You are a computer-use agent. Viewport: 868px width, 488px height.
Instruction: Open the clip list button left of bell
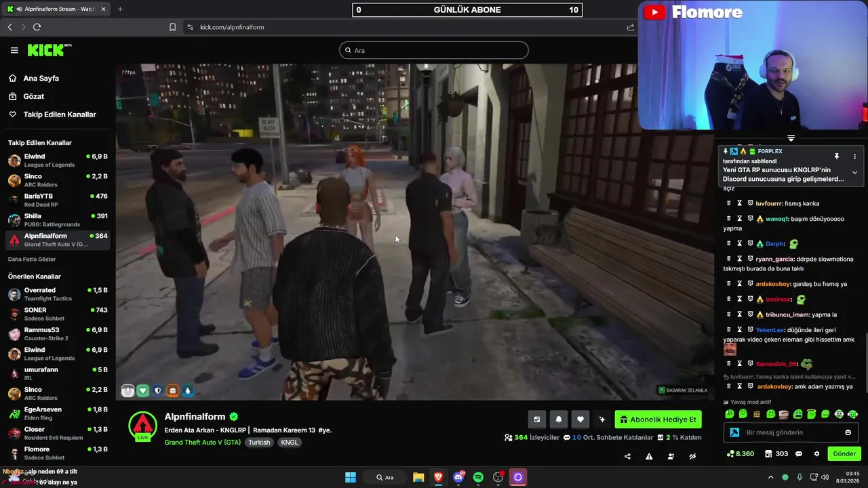537,420
